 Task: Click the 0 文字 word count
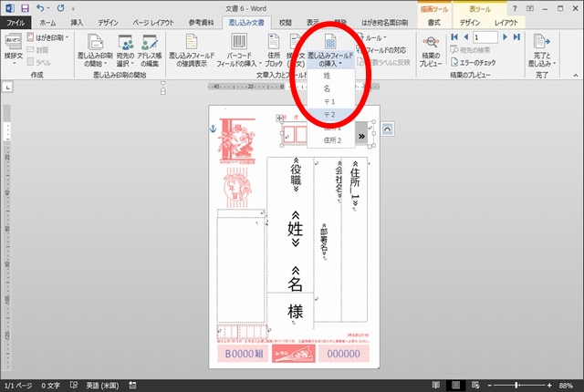tap(51, 386)
